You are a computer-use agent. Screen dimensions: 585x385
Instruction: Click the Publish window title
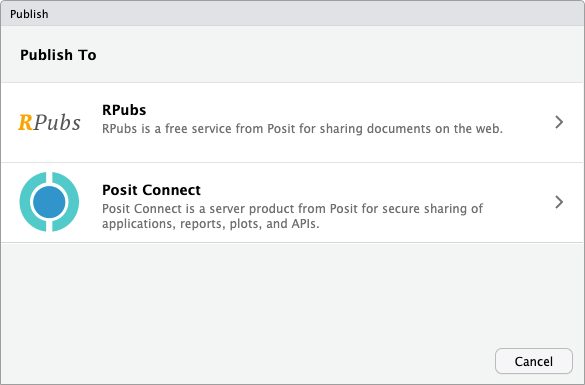29,14
